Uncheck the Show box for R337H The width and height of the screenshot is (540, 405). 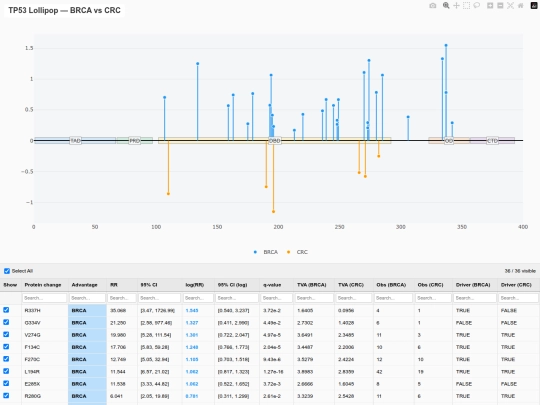[x=6, y=310]
